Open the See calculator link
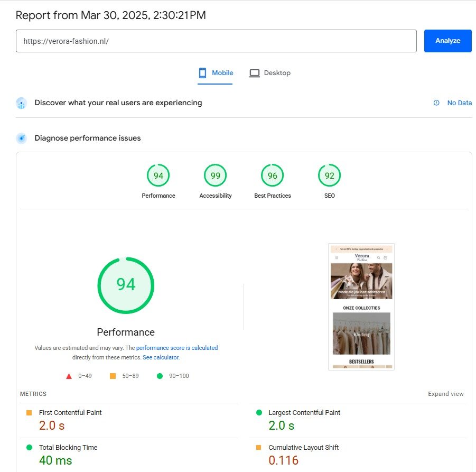This screenshot has width=476, height=472. pyautogui.click(x=161, y=357)
